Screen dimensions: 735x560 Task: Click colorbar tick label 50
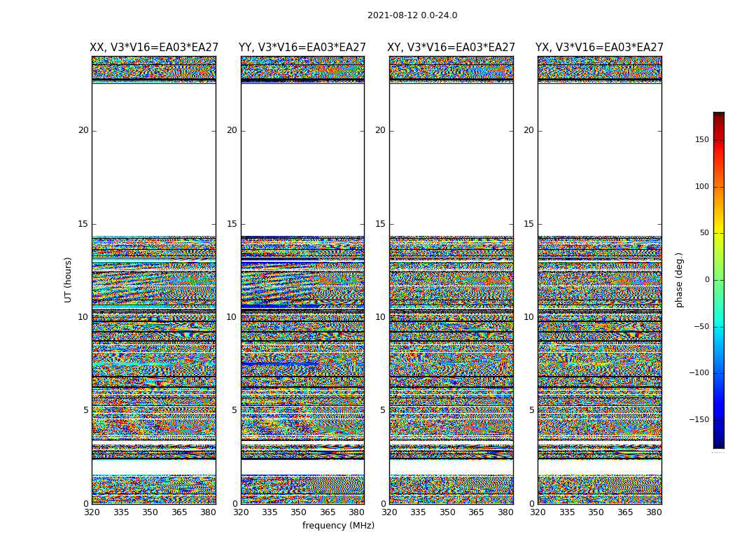[x=704, y=233]
